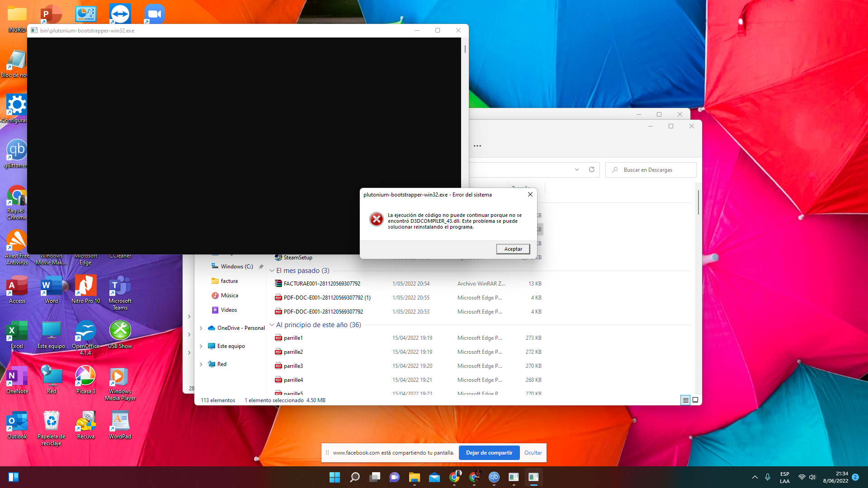Open the See more (…) menu in Explorer
The image size is (868, 488).
point(477,146)
